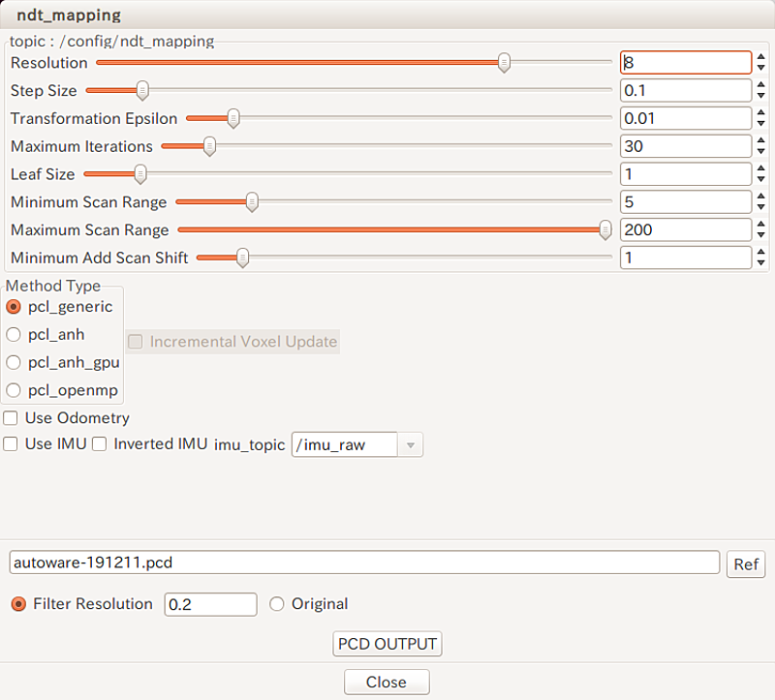775x700 pixels.
Task: Increase Maximum Iterations with the up arrow
Action: tap(761, 140)
